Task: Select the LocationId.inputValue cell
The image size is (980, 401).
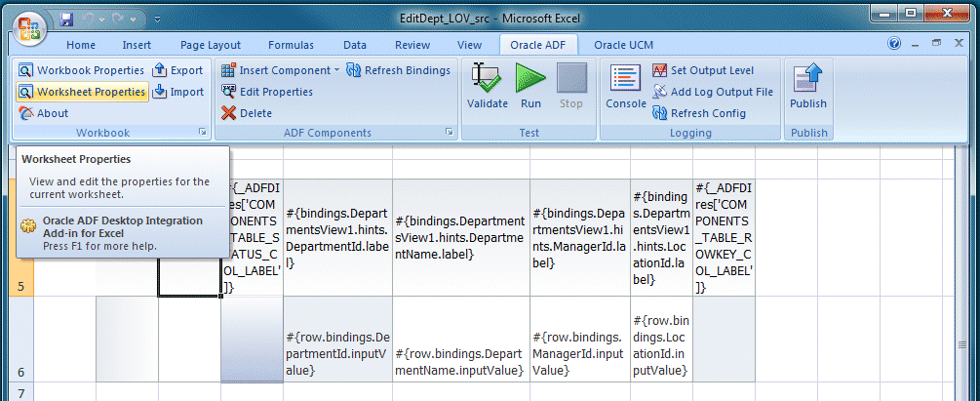Action: pyautogui.click(x=661, y=340)
